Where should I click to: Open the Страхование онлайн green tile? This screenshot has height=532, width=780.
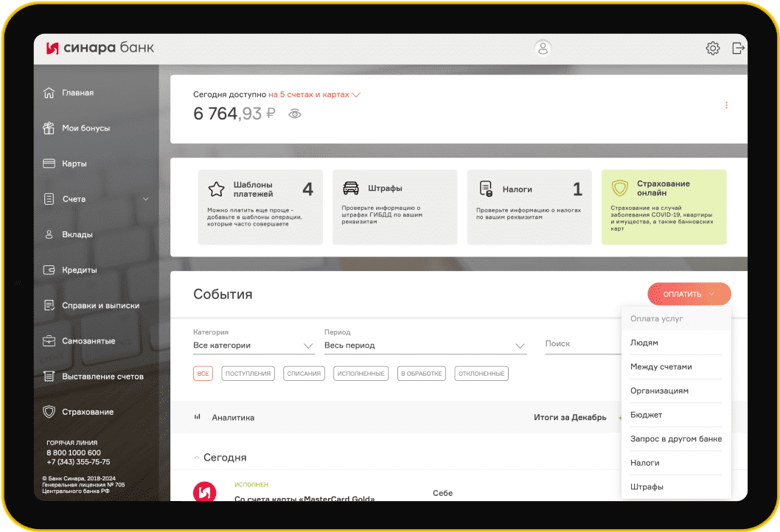coord(663,207)
